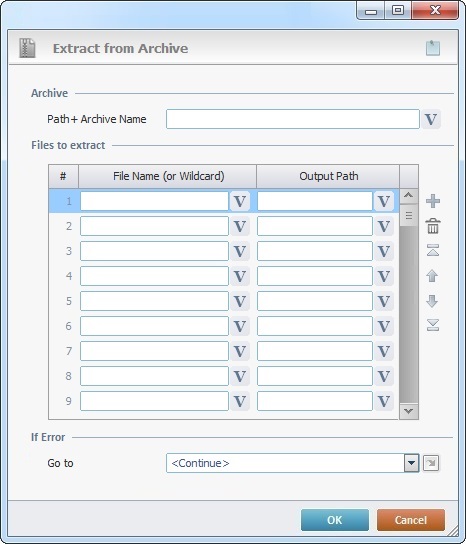Click the File Name (or Wildcard) column header
The image size is (466, 544).
pos(168,176)
